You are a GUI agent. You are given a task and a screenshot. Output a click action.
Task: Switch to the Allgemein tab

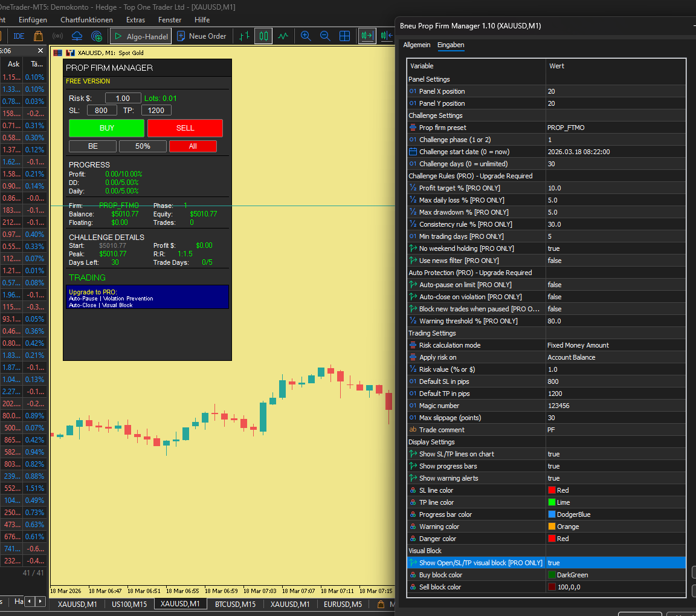pyautogui.click(x=417, y=45)
